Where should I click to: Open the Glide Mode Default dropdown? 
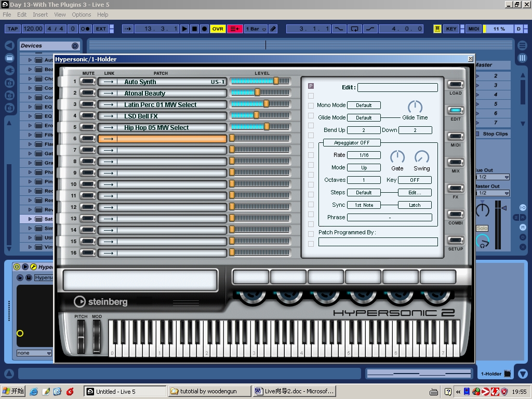[x=364, y=118]
